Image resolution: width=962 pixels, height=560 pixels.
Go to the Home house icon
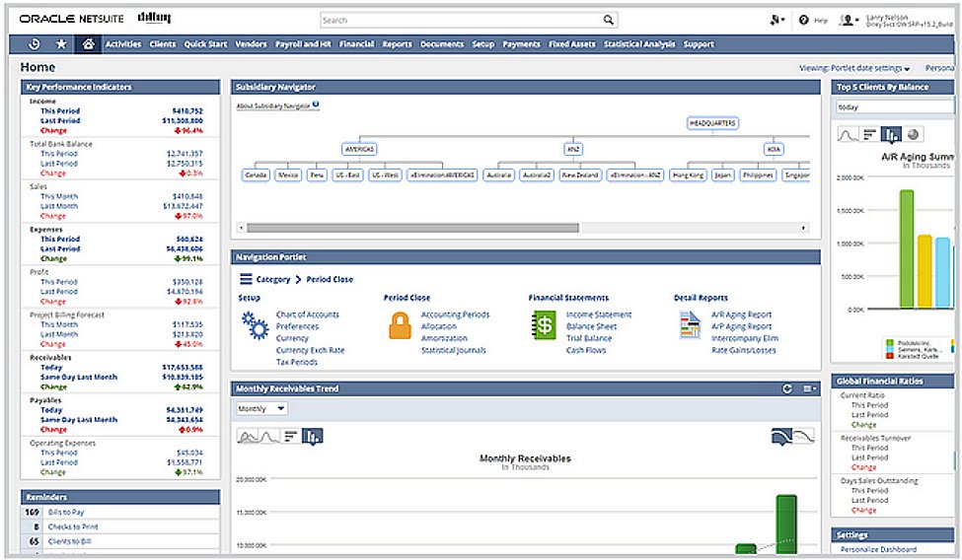89,44
